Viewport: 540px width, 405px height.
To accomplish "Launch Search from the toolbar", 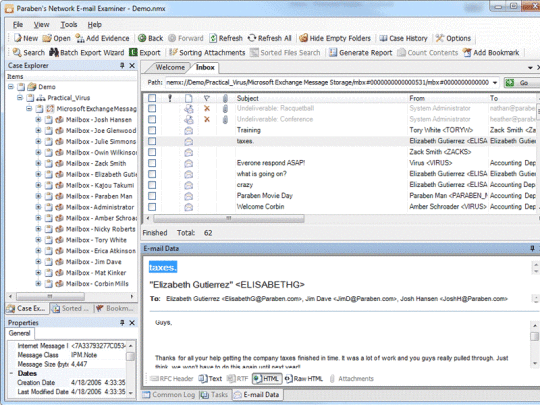I will pos(17,52).
